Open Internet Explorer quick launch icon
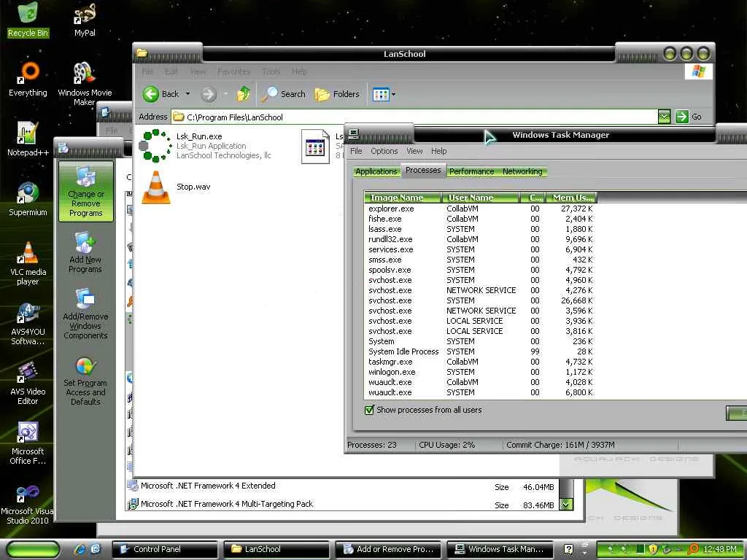The height and width of the screenshot is (560, 747). pos(79,549)
